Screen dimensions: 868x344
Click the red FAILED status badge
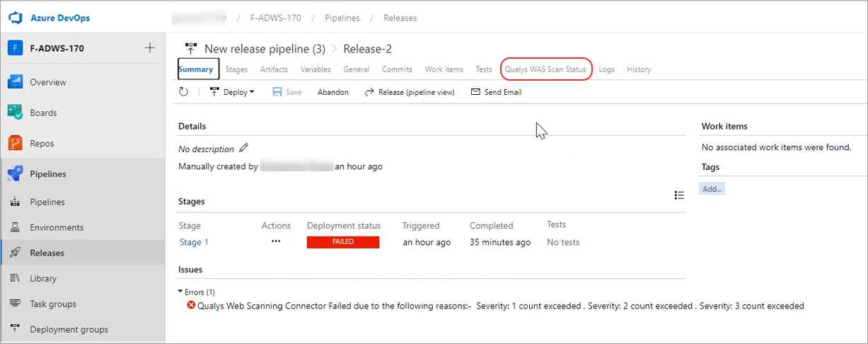point(343,242)
